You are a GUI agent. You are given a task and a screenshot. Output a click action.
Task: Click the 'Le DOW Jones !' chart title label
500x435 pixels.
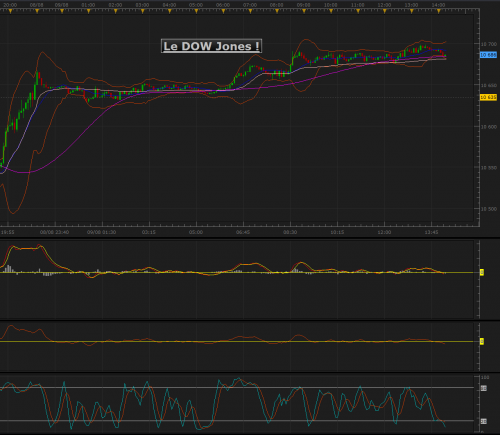(211, 46)
